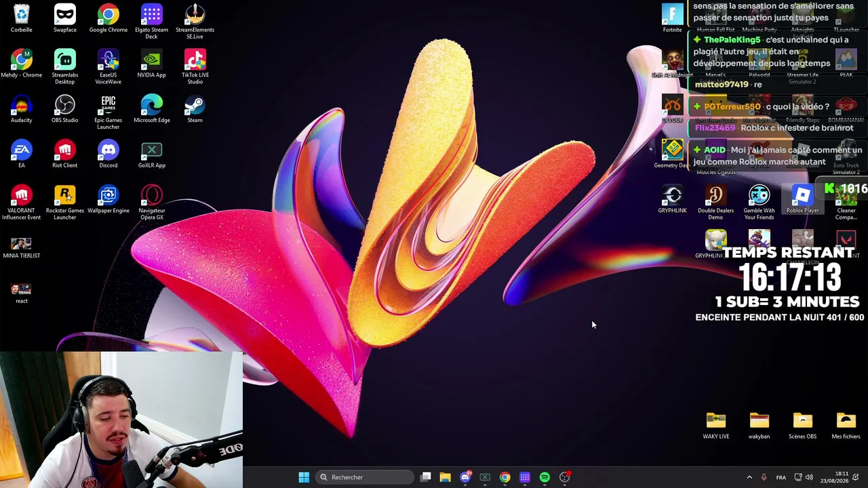Screen dimensions: 868x488
Task: Select the DEVOUR game shortcut
Action: (x=673, y=109)
